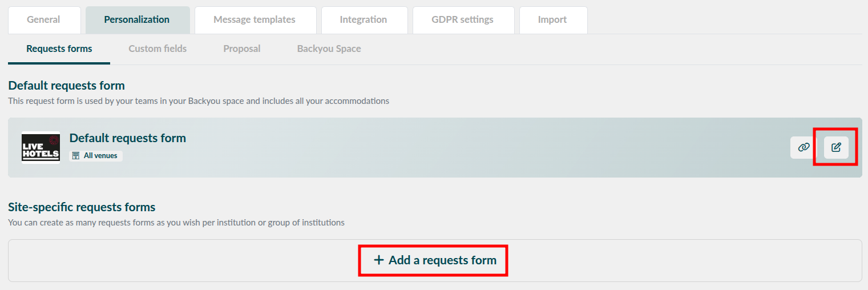Switch to the Import tab
This screenshot has width=868, height=290.
click(x=552, y=19)
